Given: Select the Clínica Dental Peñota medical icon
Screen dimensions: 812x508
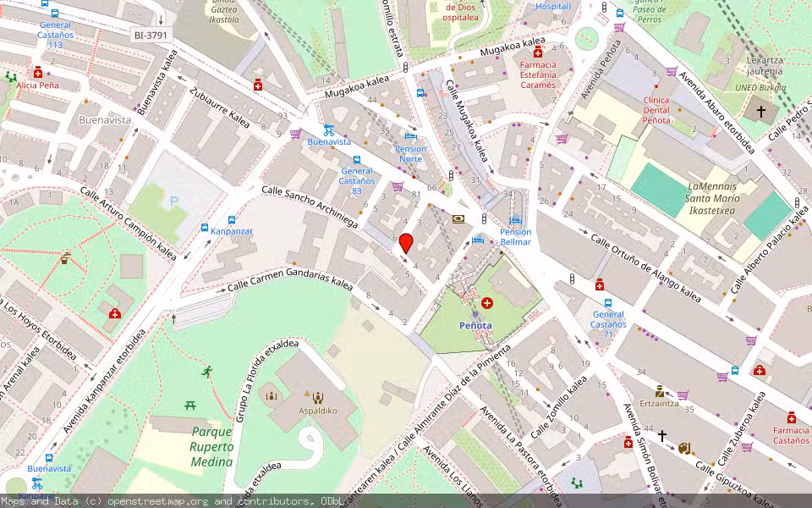Looking at the screenshot, I should pyautogui.click(x=656, y=86).
